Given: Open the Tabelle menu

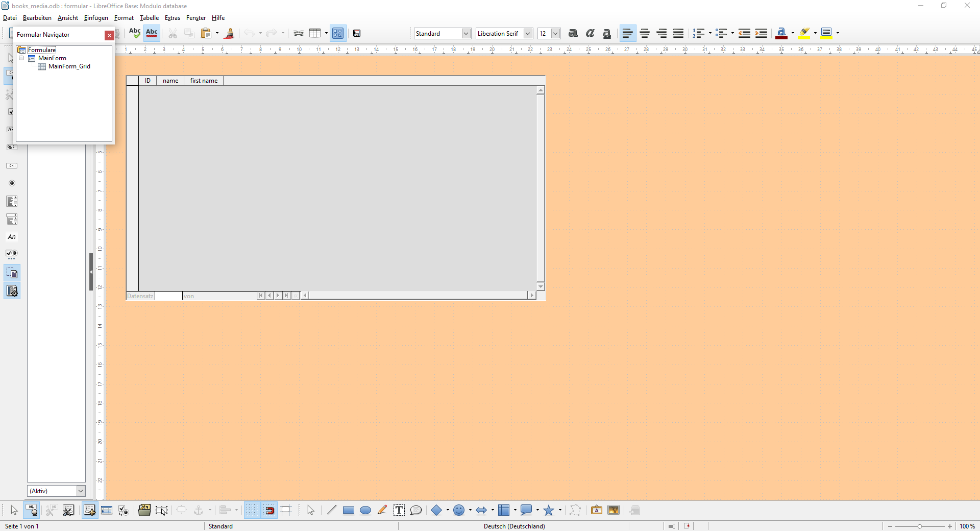Looking at the screenshot, I should (x=149, y=18).
